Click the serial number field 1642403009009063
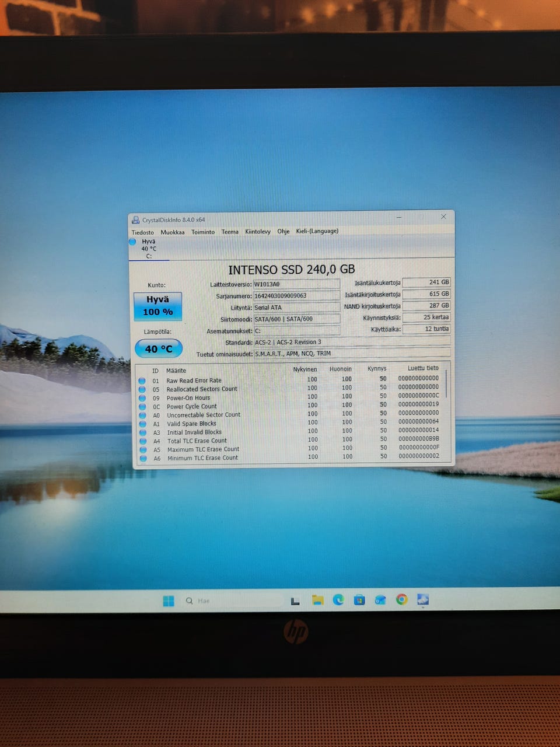The image size is (560, 747). [x=296, y=296]
